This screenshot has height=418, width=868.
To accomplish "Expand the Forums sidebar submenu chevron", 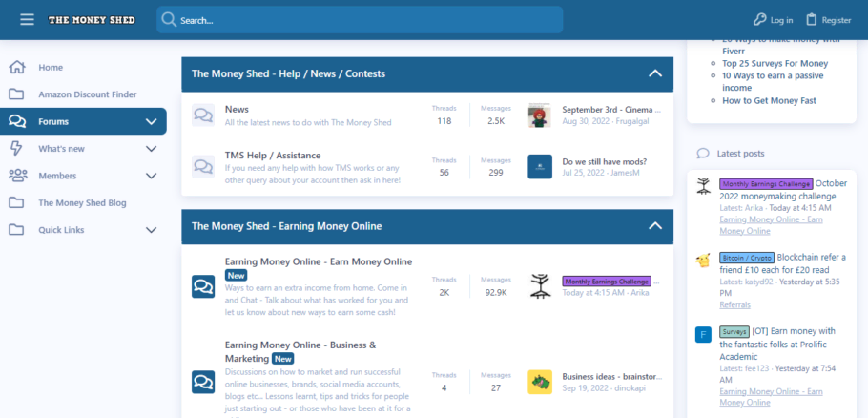I will click(x=151, y=122).
